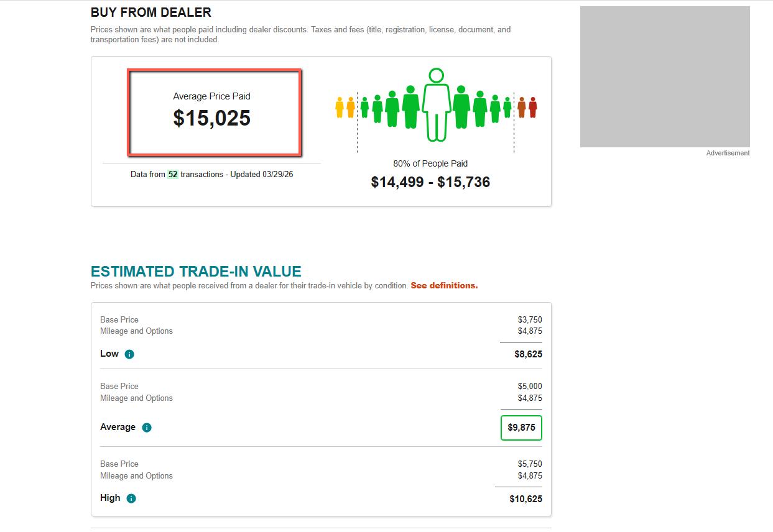Click the solid green figure right of the outlined person
This screenshot has height=532, width=773.
(x=461, y=107)
